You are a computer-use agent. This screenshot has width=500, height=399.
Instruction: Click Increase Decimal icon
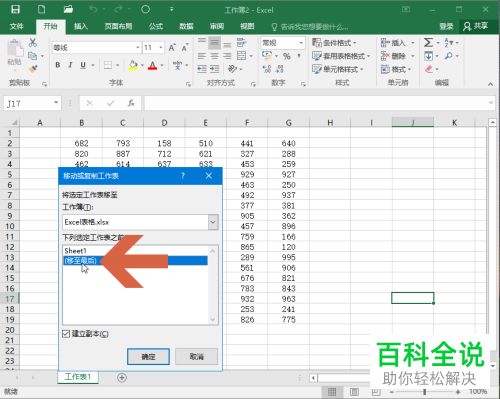(x=267, y=69)
